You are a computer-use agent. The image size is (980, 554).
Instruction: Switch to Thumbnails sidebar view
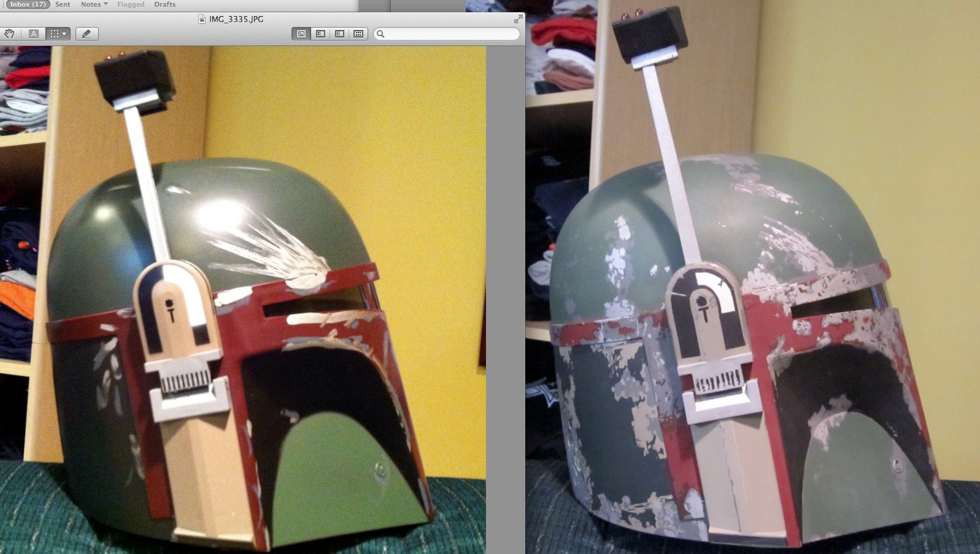click(x=320, y=34)
